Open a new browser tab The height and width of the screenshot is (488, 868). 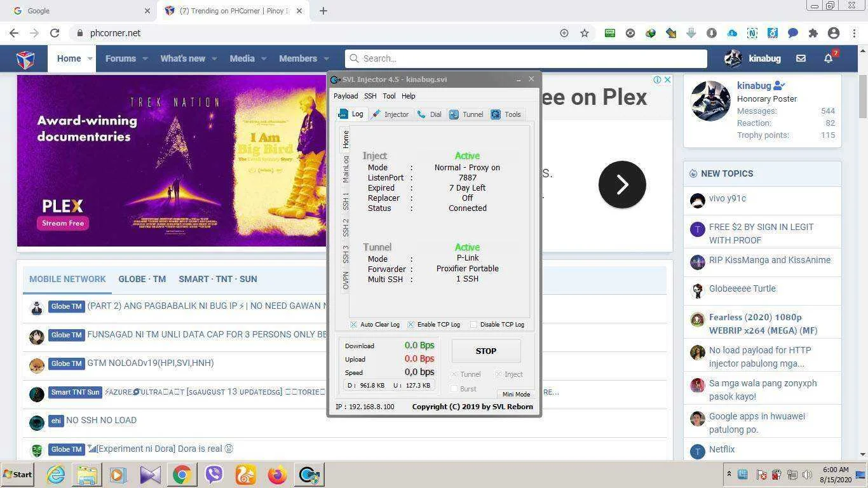pyautogui.click(x=323, y=11)
